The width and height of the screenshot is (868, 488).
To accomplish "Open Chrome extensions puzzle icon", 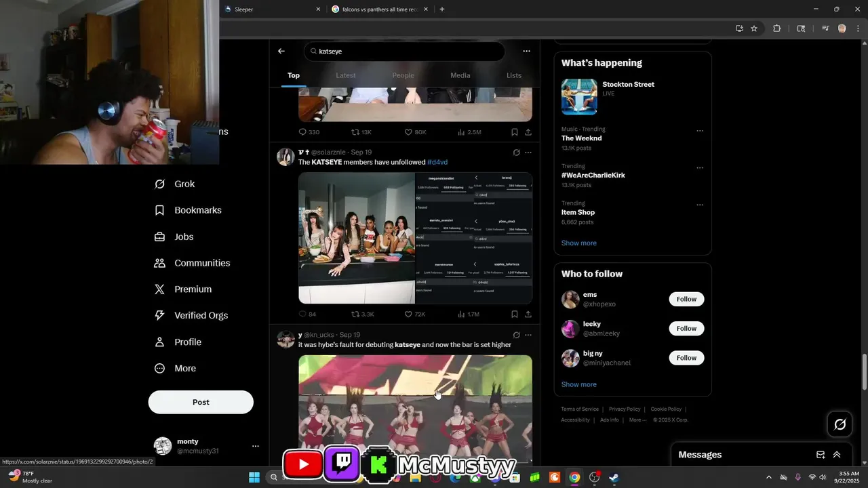I will pyautogui.click(x=777, y=28).
